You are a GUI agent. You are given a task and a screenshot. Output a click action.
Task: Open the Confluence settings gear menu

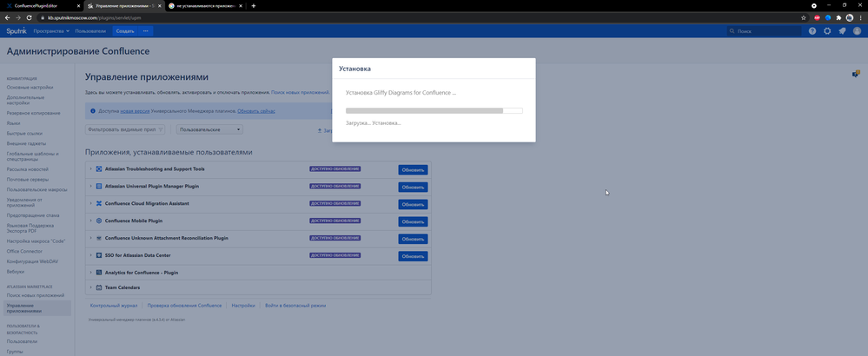(827, 31)
